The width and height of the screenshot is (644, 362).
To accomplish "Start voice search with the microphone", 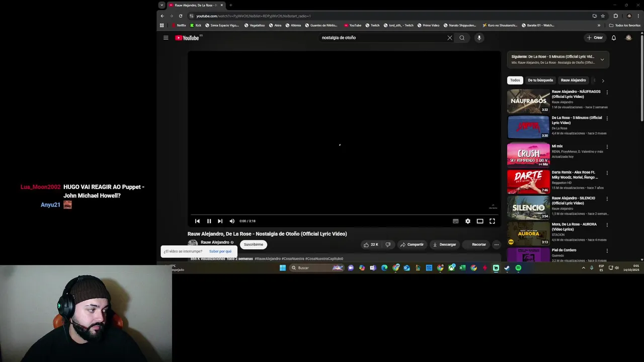I will 479,38.
